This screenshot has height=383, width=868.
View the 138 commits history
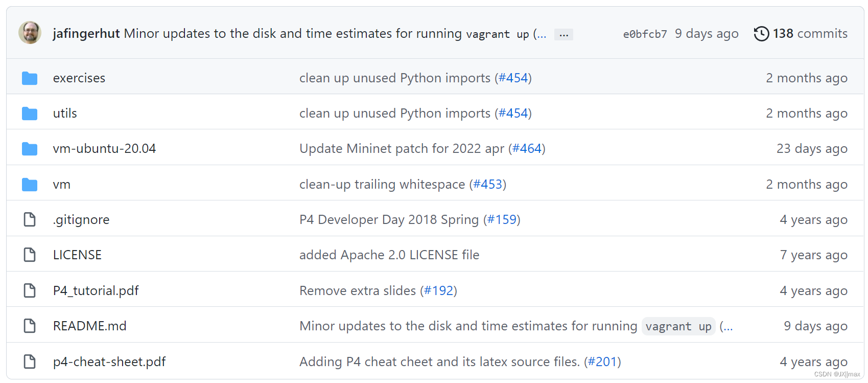pyautogui.click(x=810, y=34)
